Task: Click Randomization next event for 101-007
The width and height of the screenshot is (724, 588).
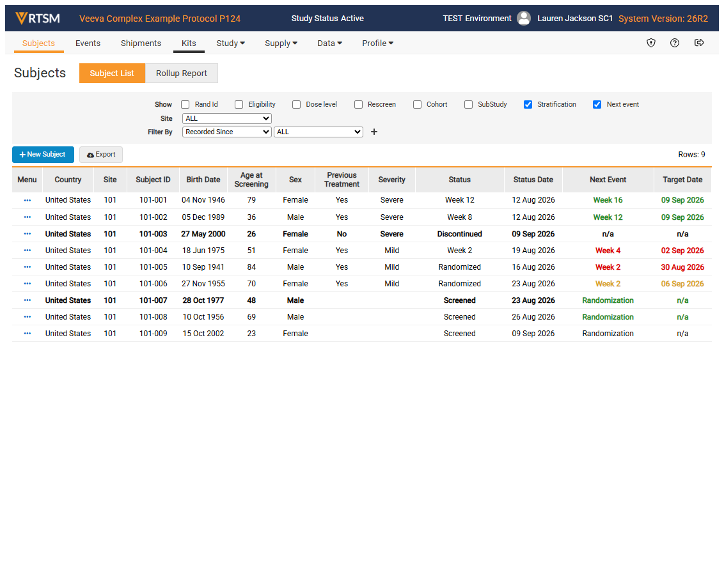Action: coord(608,300)
